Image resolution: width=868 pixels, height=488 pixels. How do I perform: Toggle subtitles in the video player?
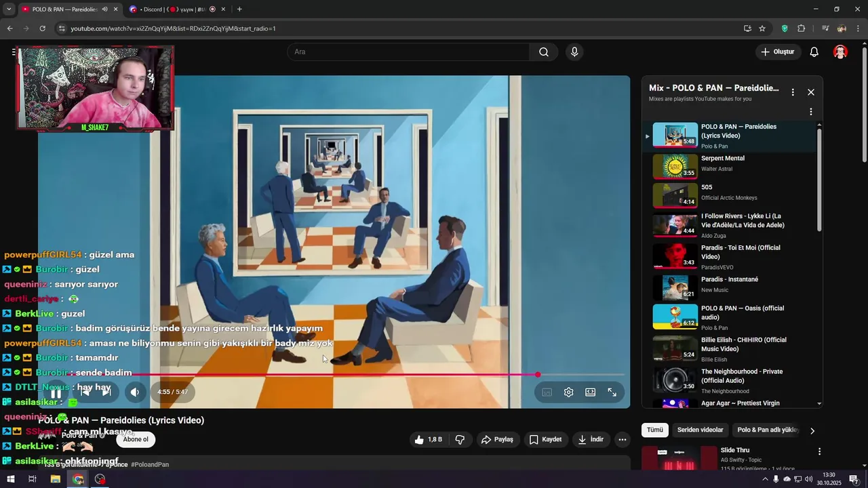[547, 392]
